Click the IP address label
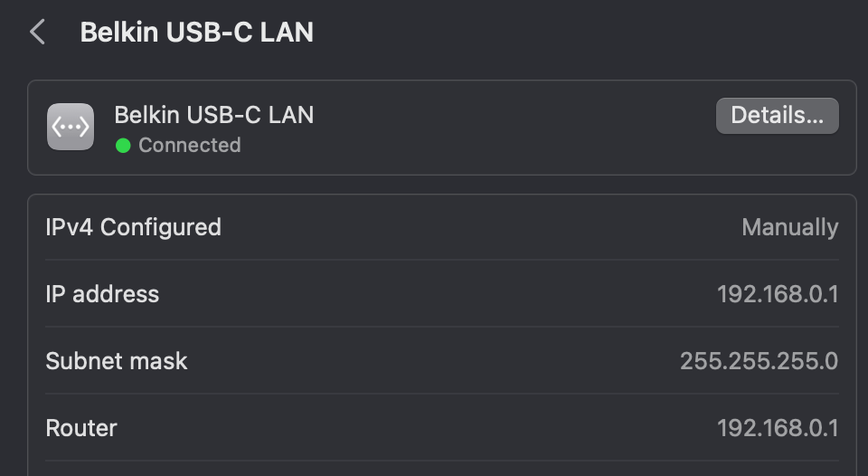This screenshot has height=476, width=868. [102, 294]
